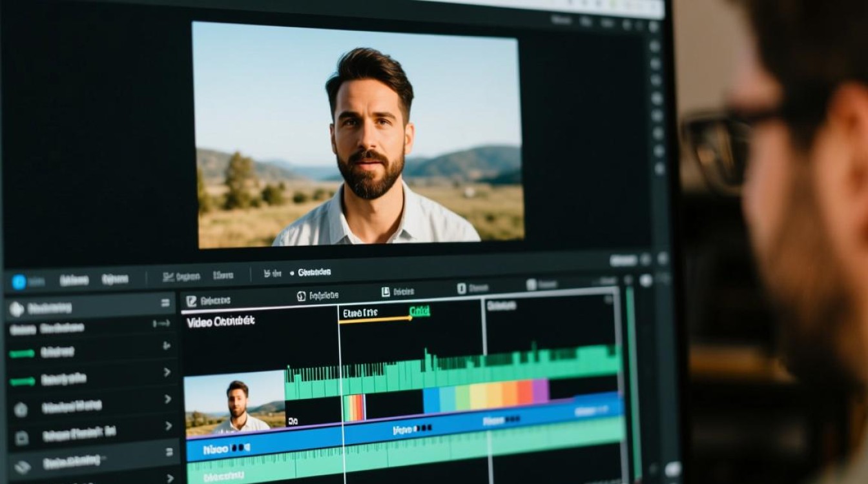Expand the row just below the green-dash rows
Screen dimensions: 868x484
pyautogui.click(x=167, y=399)
